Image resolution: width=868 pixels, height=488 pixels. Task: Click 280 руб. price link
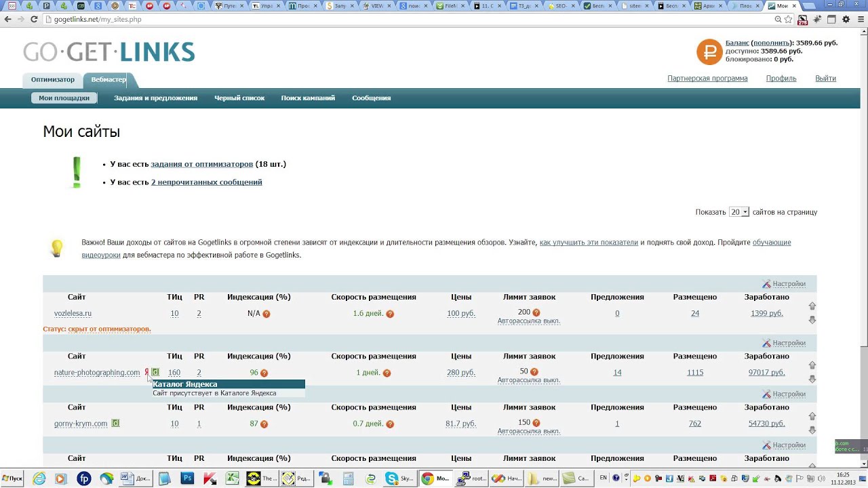pos(461,373)
